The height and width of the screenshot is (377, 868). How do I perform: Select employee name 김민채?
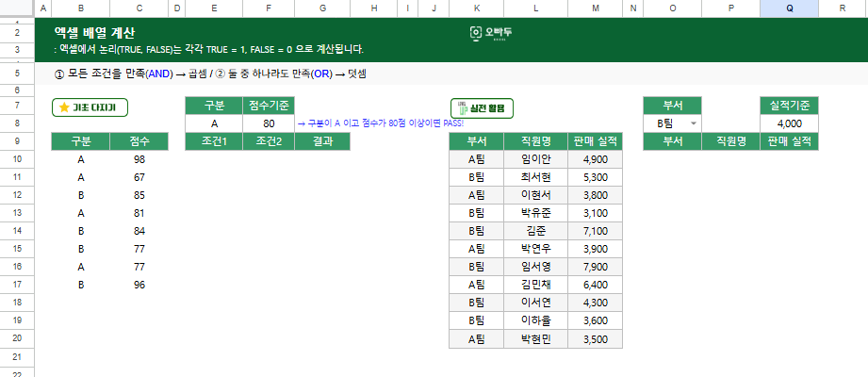[x=536, y=285]
